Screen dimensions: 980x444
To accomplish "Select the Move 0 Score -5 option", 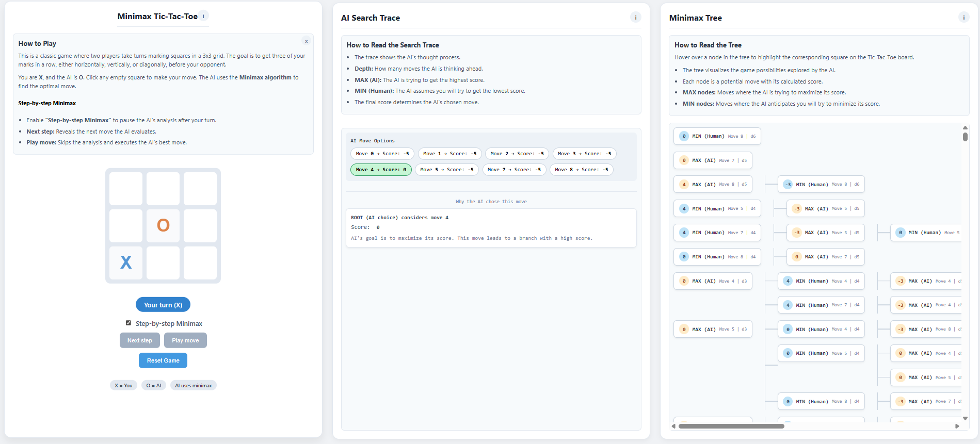I will point(382,154).
